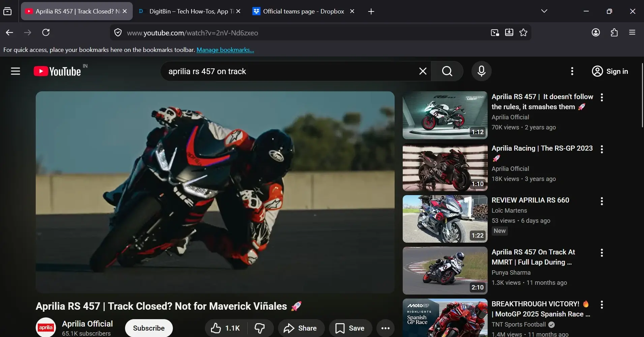Bookmark this page with the star icon
The height and width of the screenshot is (337, 644).
(x=523, y=32)
